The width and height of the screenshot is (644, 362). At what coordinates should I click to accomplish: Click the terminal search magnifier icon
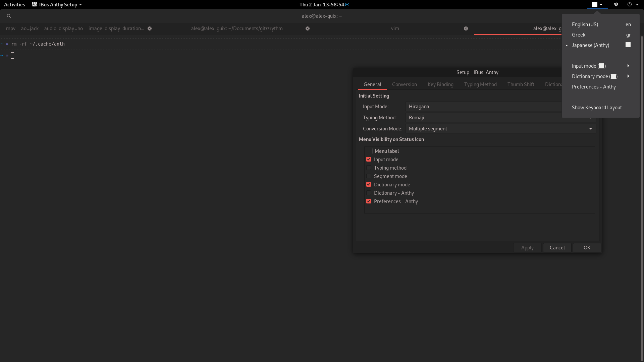coord(9,16)
